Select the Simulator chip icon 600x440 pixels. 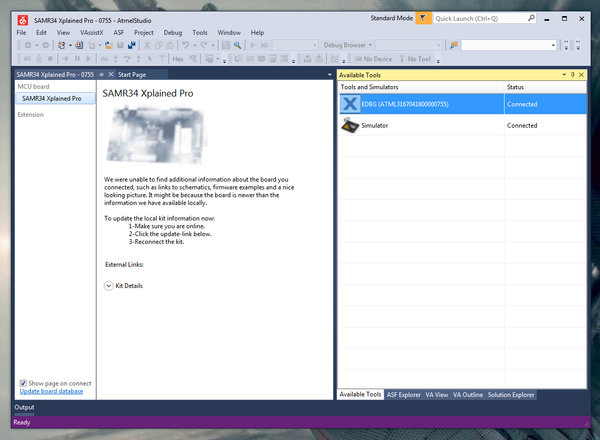point(350,125)
